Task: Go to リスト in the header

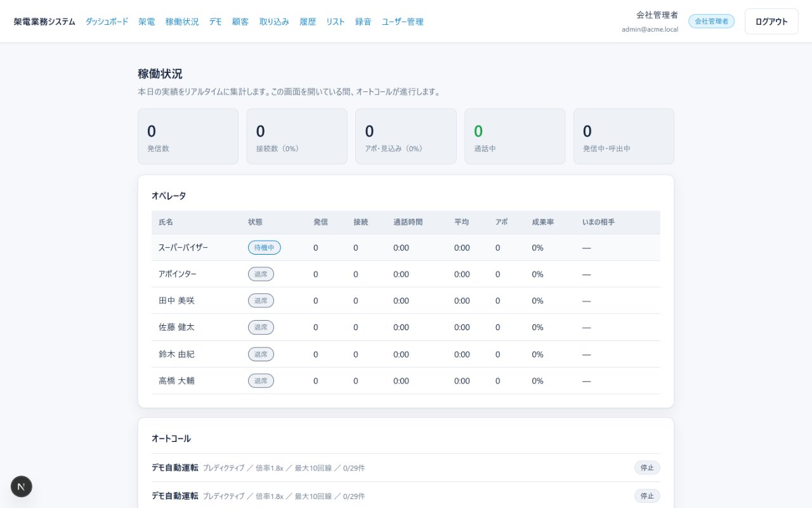Action: (336, 22)
